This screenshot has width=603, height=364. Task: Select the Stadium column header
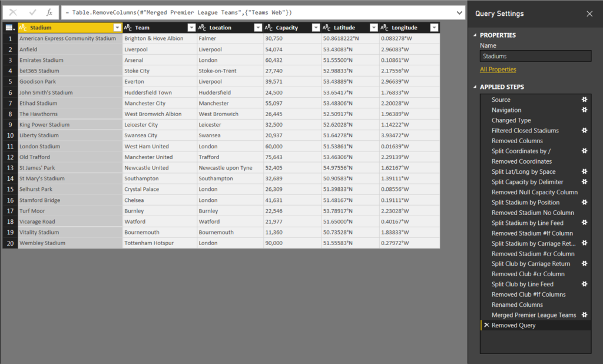click(70, 28)
